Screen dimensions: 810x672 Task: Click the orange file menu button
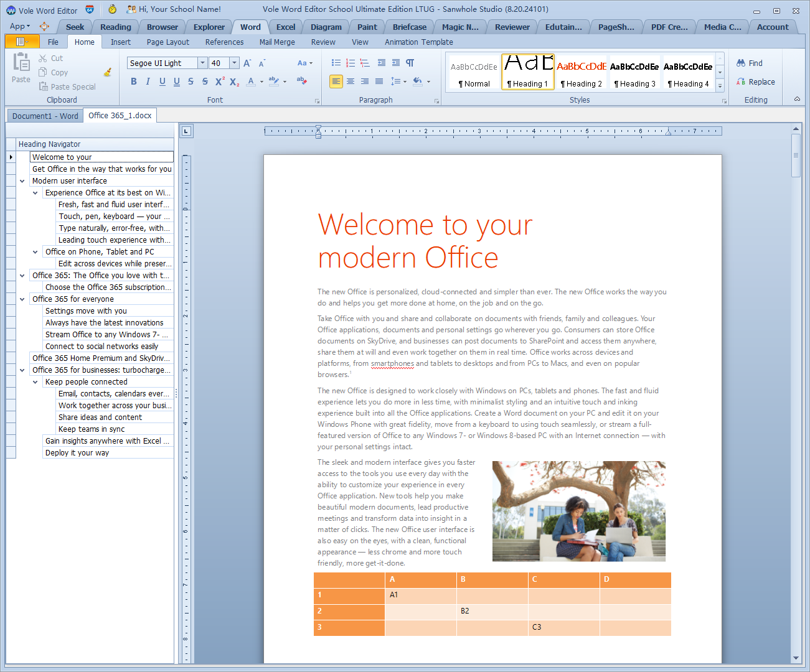[21, 42]
